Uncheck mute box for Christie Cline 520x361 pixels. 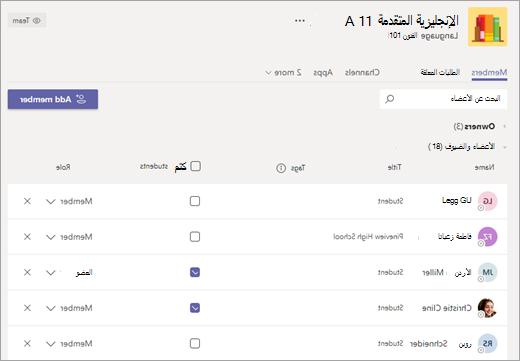click(195, 308)
